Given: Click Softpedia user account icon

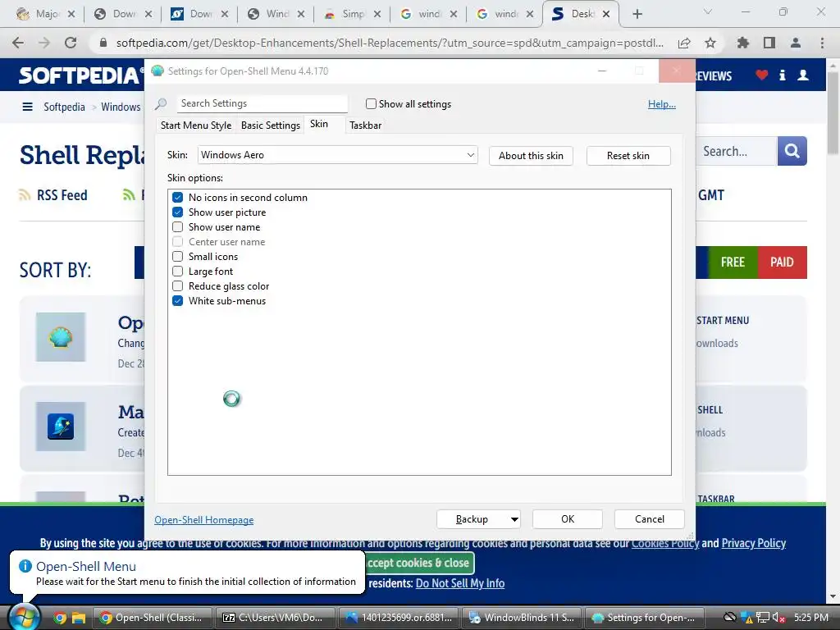Looking at the screenshot, I should [803, 75].
